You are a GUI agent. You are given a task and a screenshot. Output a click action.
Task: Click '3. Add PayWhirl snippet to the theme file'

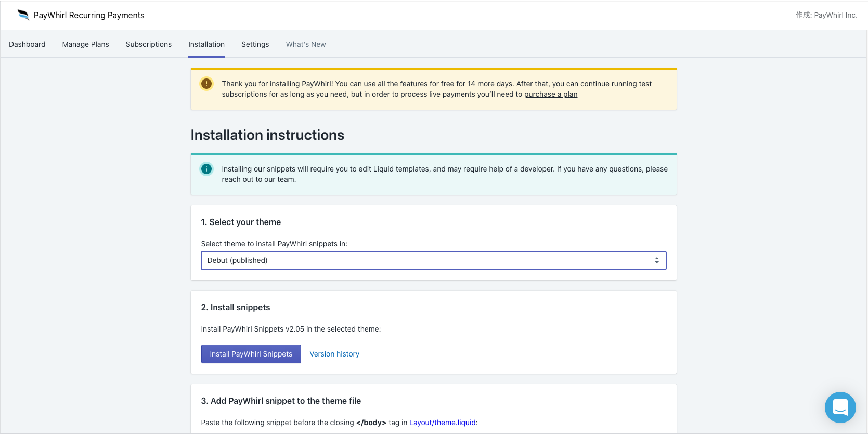coord(281,401)
